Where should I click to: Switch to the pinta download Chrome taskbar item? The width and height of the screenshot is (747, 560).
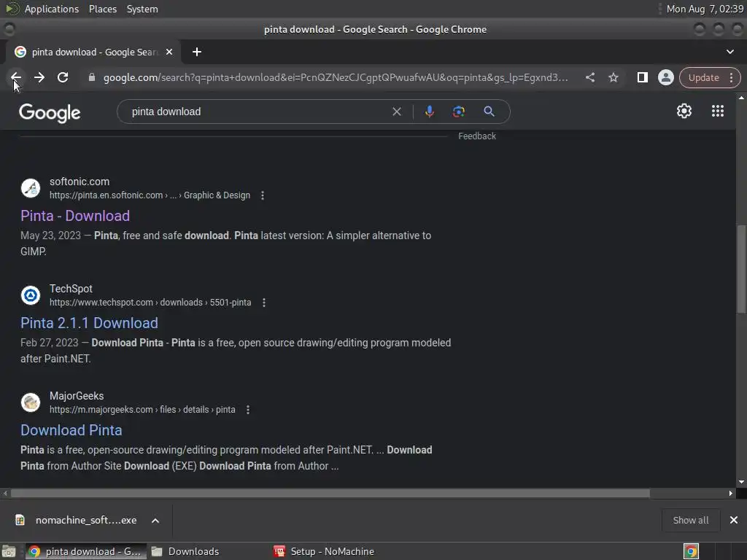pyautogui.click(x=86, y=551)
